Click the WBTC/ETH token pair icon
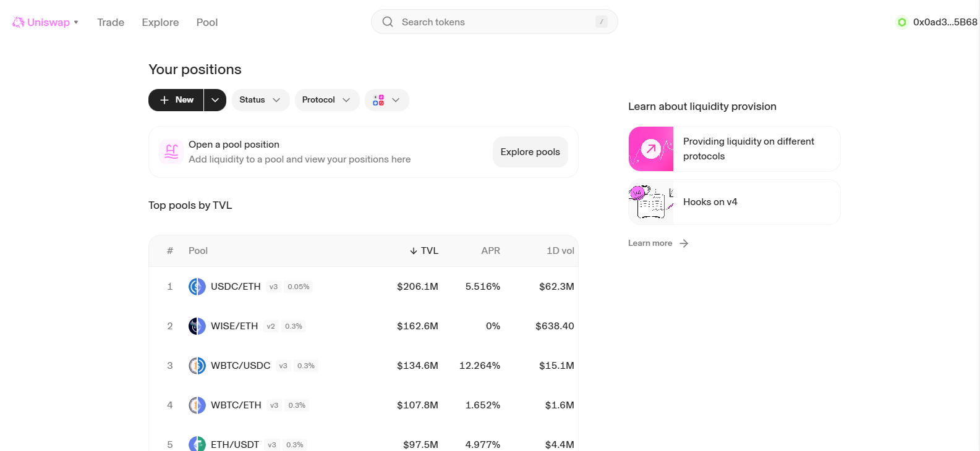 pos(197,405)
